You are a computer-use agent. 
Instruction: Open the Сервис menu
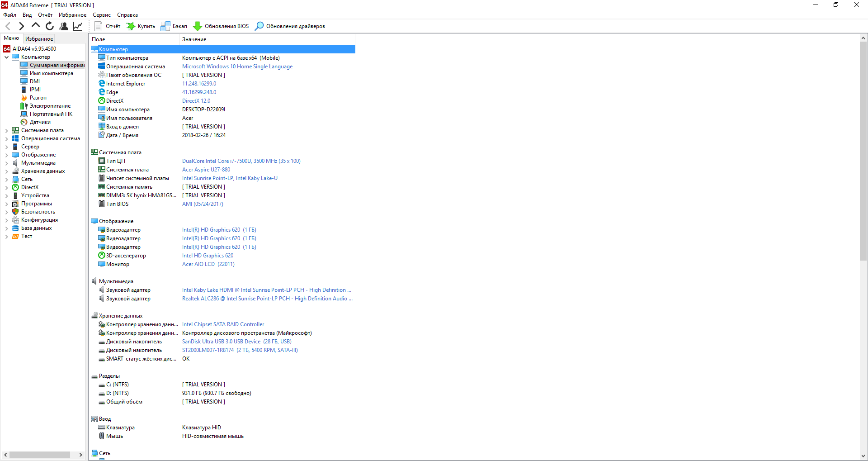[x=102, y=15]
